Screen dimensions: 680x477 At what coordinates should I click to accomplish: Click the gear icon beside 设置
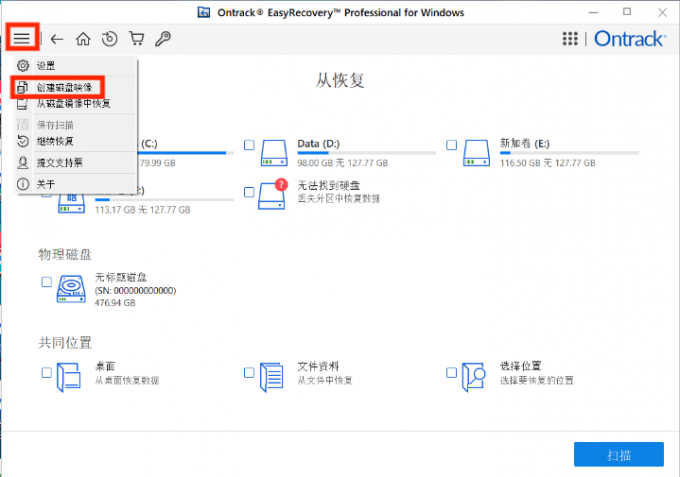point(23,65)
